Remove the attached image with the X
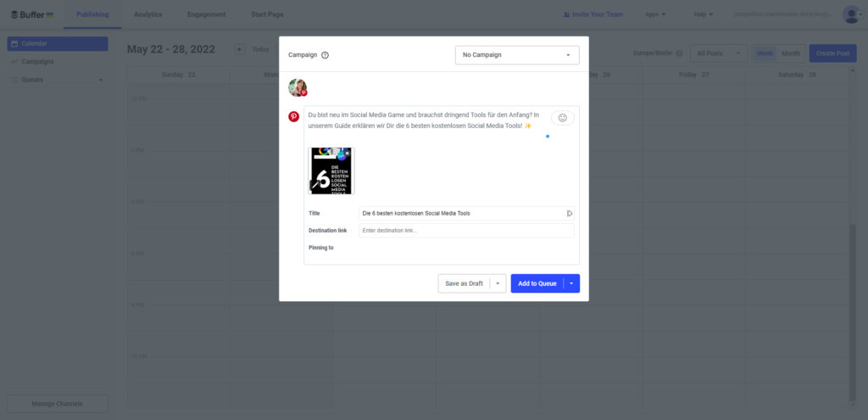Image resolution: width=868 pixels, height=420 pixels. tap(347, 154)
